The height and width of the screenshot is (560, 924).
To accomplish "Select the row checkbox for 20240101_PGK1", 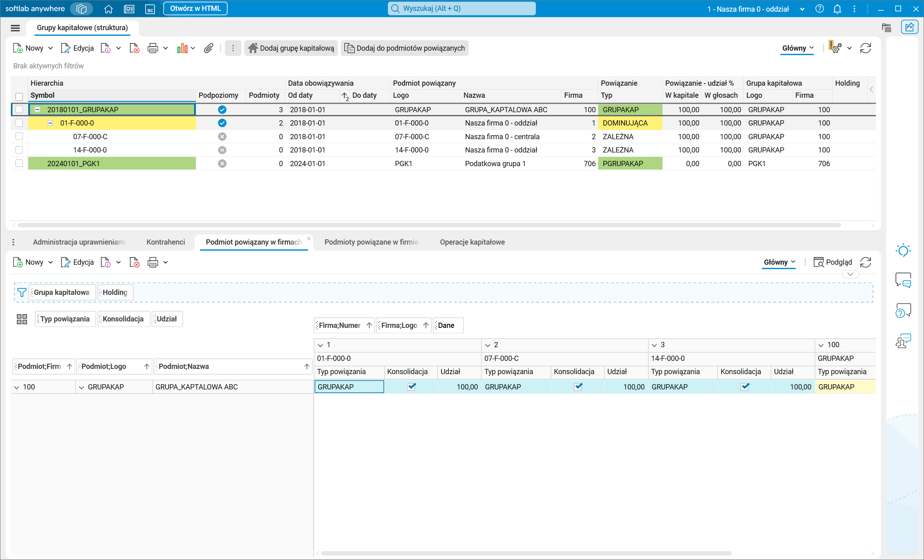I will pos(19,163).
